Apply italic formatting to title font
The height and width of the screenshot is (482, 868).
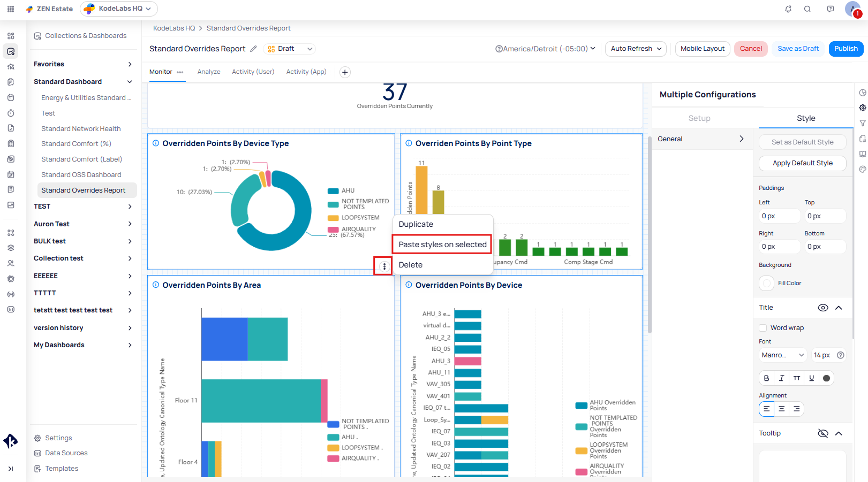coord(781,378)
